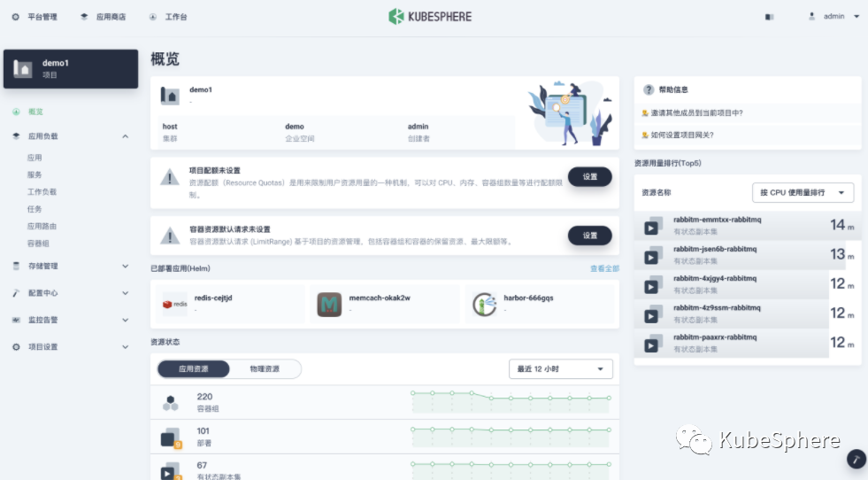Select 概览 overview in the sidebar
The image size is (868, 480).
[36, 112]
